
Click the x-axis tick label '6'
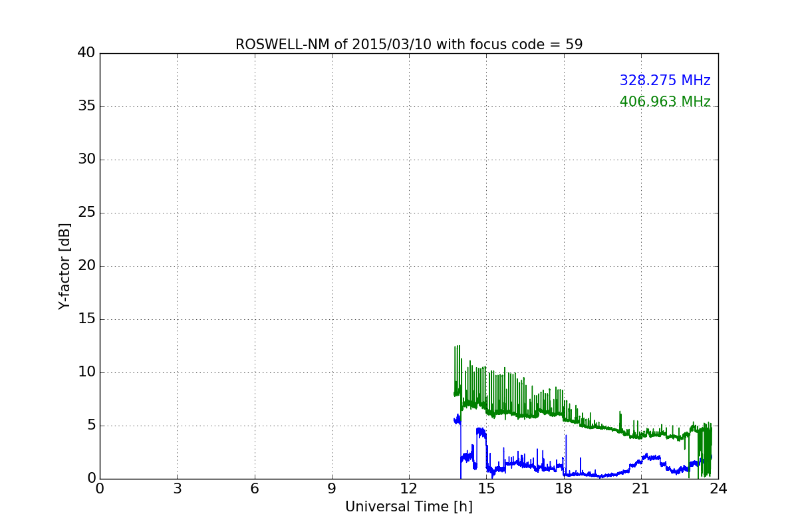[254, 489]
